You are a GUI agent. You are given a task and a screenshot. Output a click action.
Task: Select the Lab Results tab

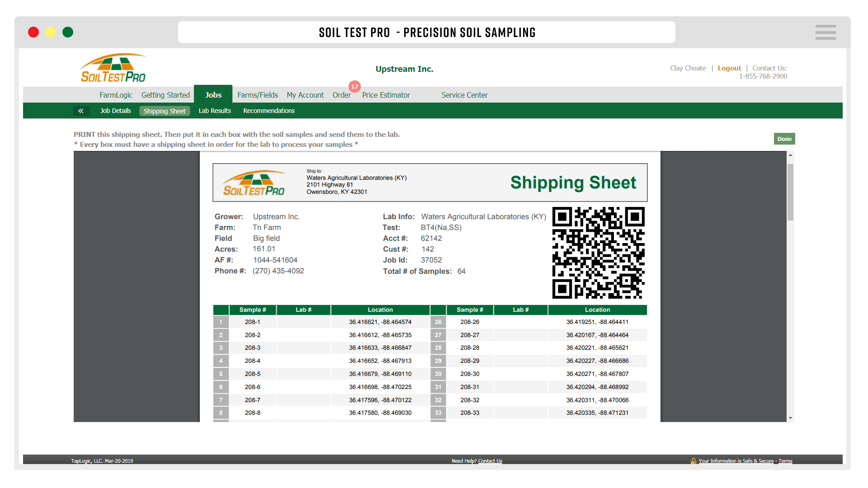(x=215, y=110)
